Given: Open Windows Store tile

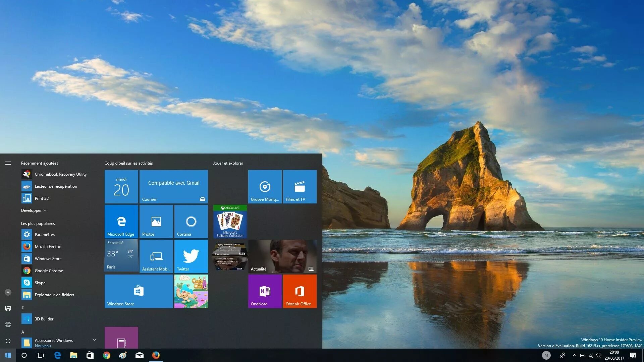Looking at the screenshot, I should pyautogui.click(x=138, y=290).
